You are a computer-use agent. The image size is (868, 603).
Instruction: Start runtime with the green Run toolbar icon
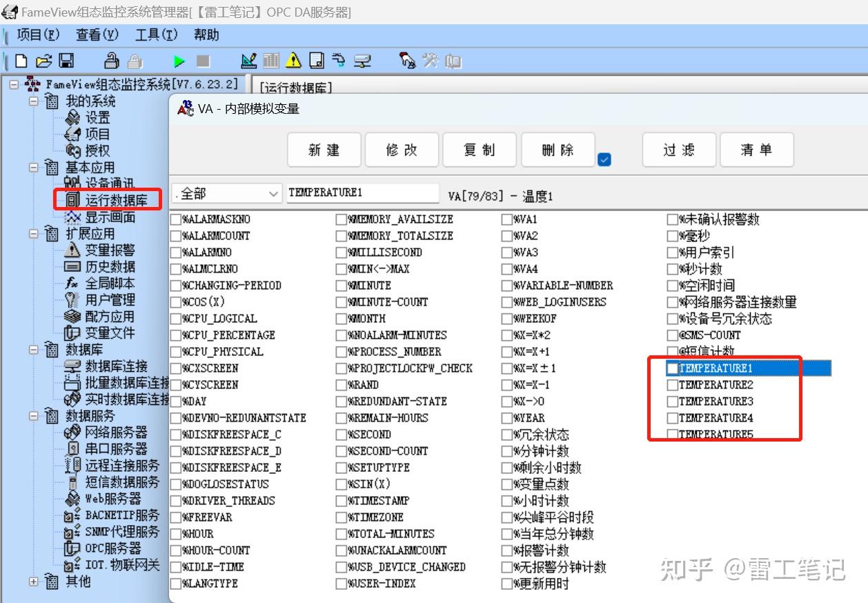[x=179, y=61]
